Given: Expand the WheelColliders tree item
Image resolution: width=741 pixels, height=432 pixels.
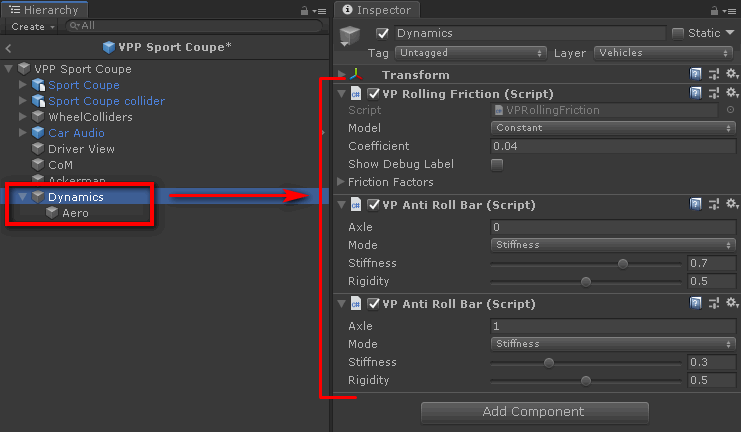Looking at the screenshot, I should (22, 116).
